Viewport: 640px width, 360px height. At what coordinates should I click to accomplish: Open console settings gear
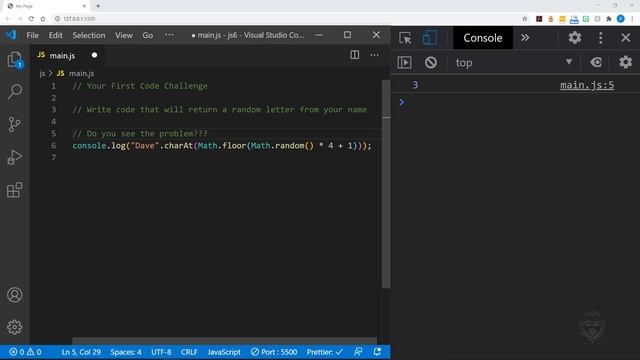625,62
